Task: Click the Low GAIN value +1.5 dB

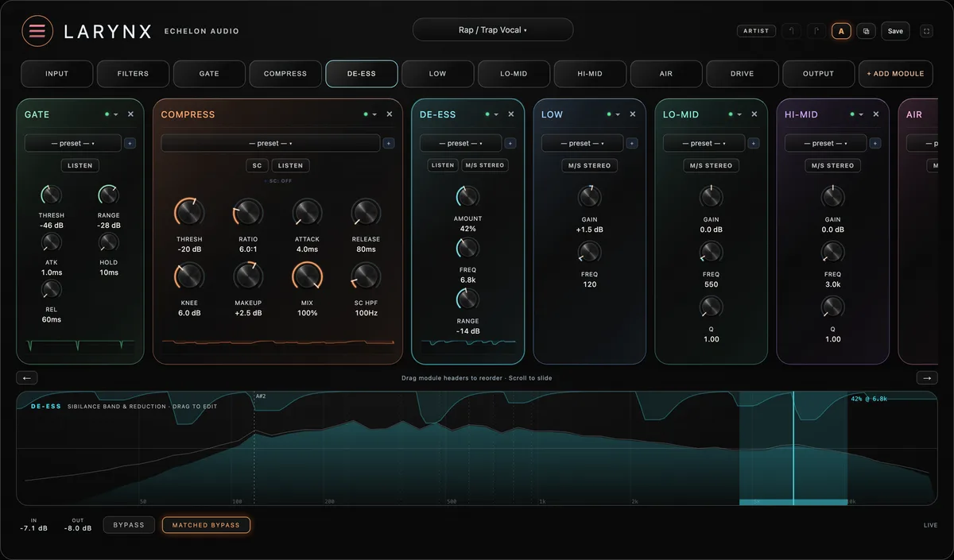Action: click(590, 230)
